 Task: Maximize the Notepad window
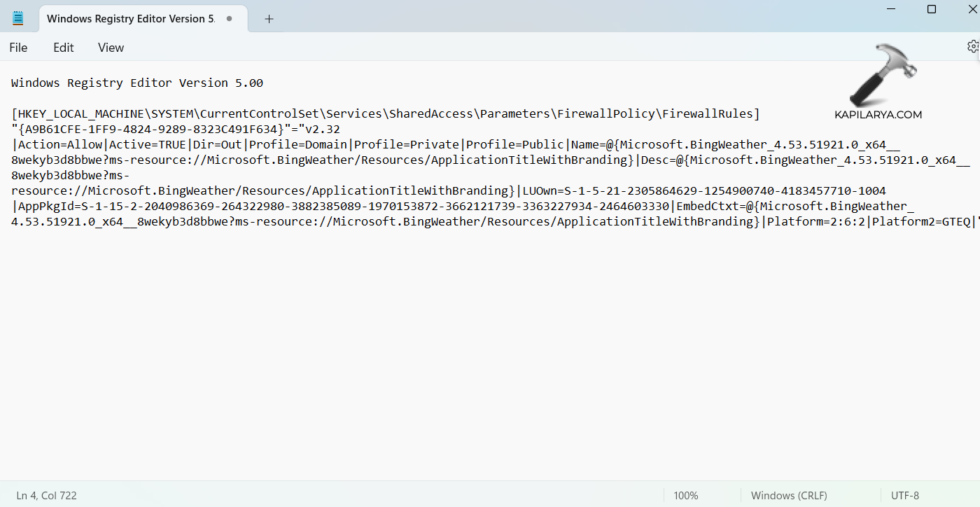932,9
